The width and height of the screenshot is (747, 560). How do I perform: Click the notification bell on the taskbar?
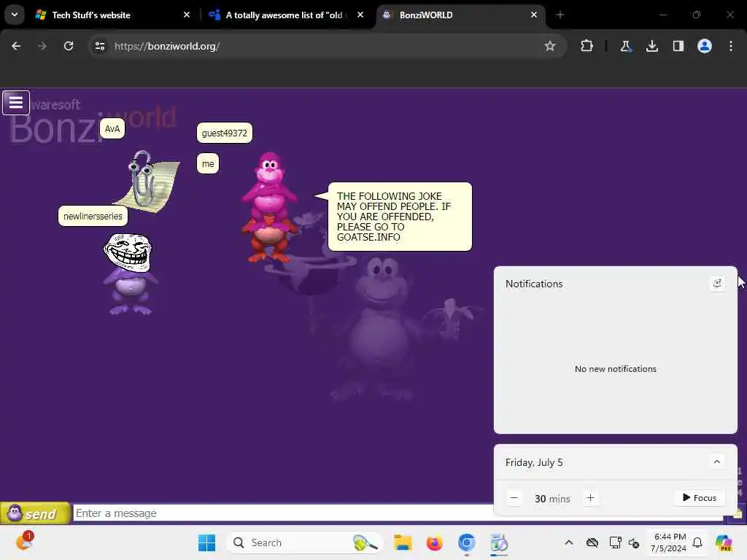(x=697, y=542)
